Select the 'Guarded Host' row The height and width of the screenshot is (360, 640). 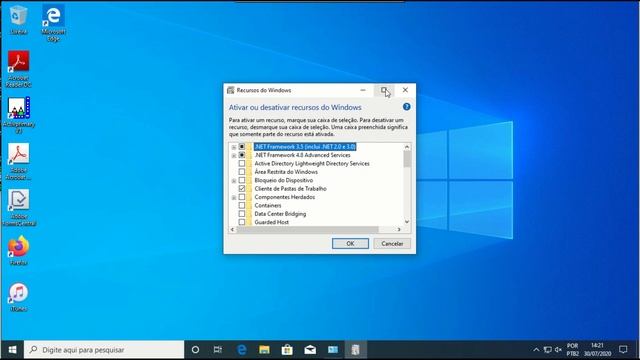[x=271, y=222]
